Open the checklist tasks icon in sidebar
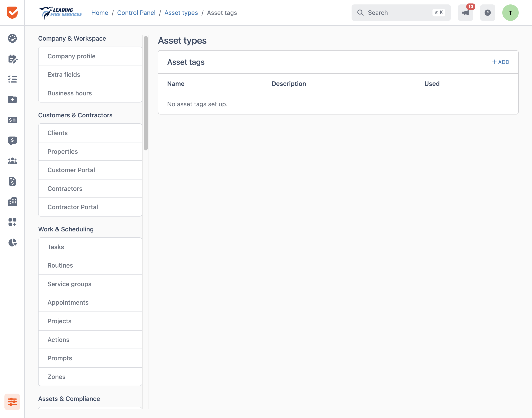This screenshot has height=418, width=532. (12, 79)
